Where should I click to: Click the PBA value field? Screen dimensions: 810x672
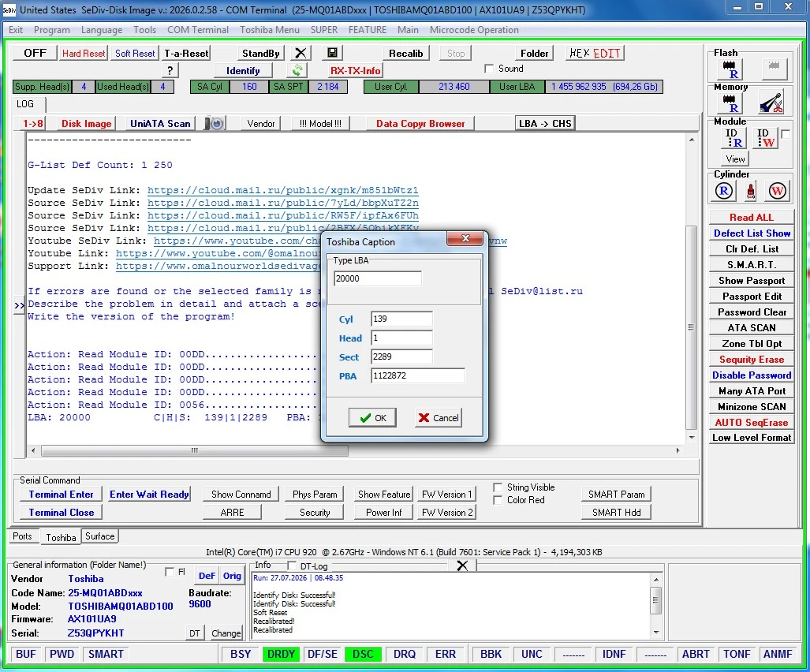[x=417, y=375]
